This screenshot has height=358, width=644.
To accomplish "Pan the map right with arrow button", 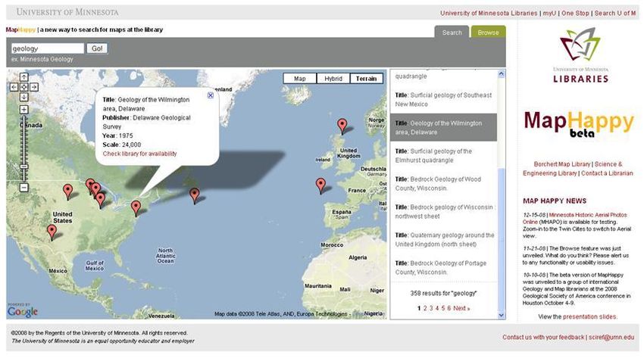I will pos(33,87).
